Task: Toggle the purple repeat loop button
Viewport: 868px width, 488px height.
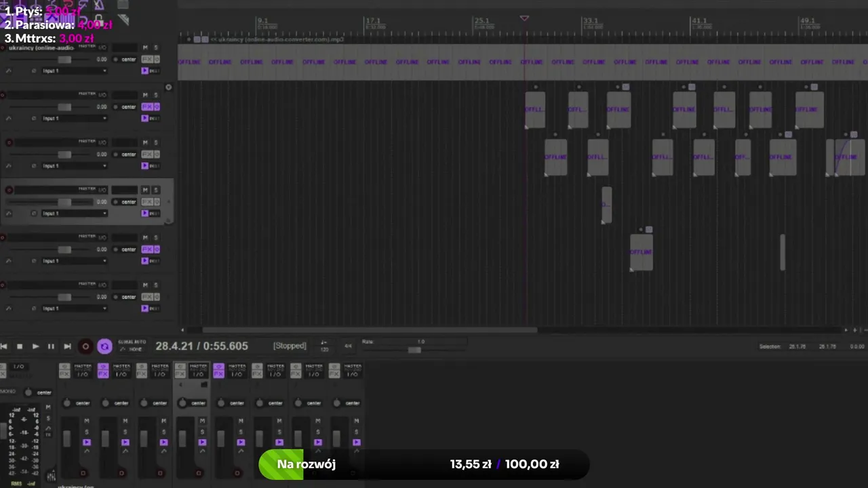Action: (x=104, y=346)
